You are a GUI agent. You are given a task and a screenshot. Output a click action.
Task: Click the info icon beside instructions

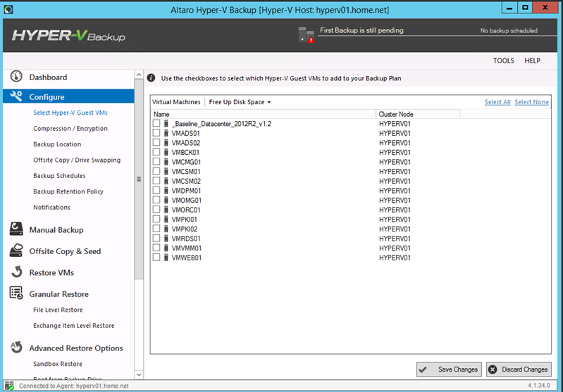(x=151, y=78)
